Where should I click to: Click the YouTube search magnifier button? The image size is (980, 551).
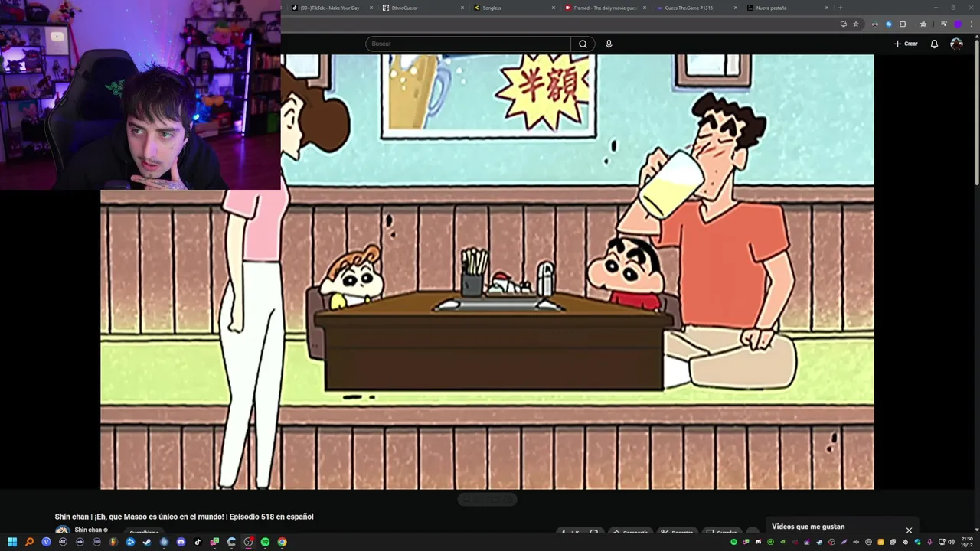click(583, 44)
